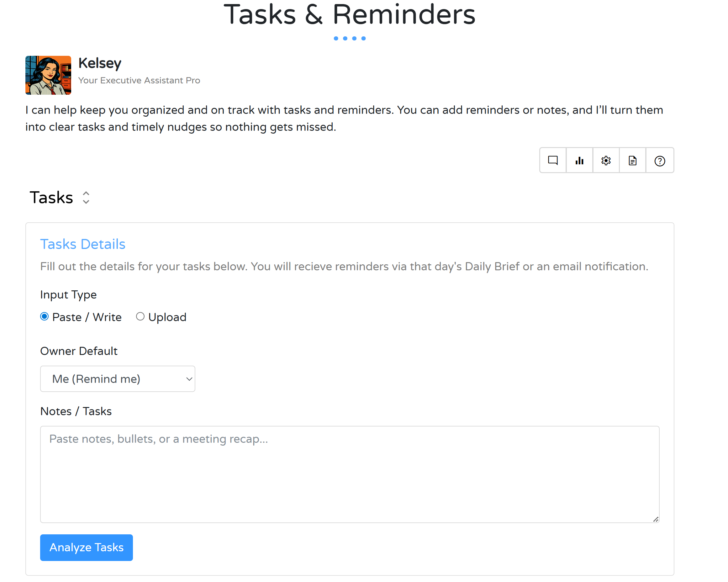Image resolution: width=728 pixels, height=582 pixels.
Task: Open the bar chart statistics icon
Action: click(579, 161)
